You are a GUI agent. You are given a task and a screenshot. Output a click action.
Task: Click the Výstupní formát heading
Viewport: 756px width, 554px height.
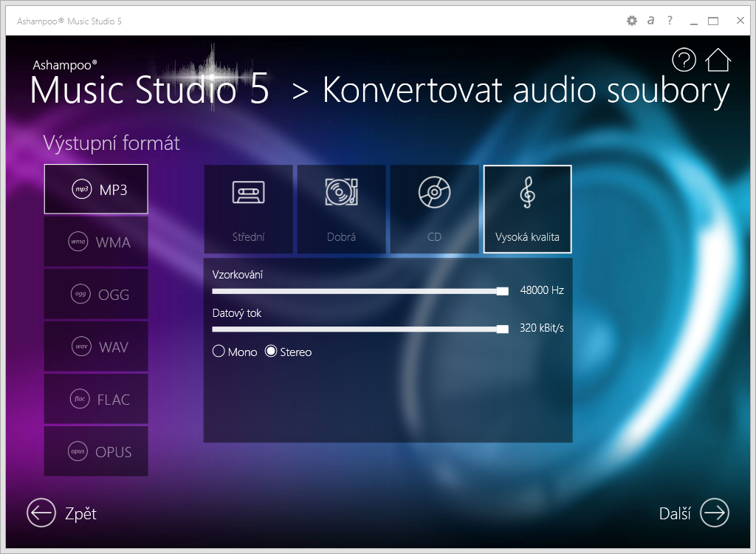click(x=111, y=143)
